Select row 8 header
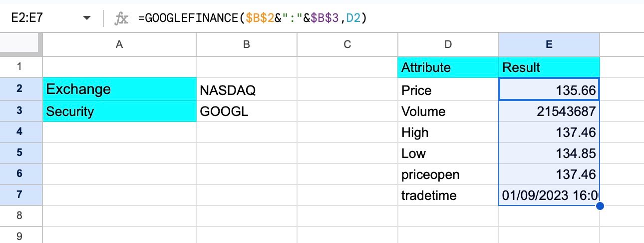The height and width of the screenshot is (243, 644). click(20, 216)
